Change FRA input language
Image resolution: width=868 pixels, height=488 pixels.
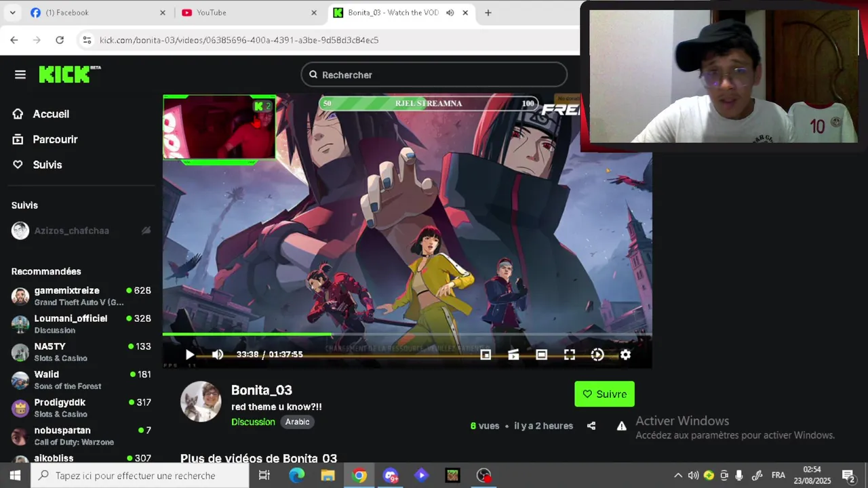tap(778, 475)
